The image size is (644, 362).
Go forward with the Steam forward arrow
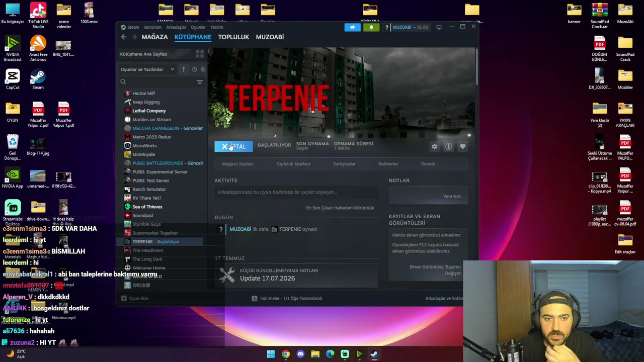click(134, 37)
